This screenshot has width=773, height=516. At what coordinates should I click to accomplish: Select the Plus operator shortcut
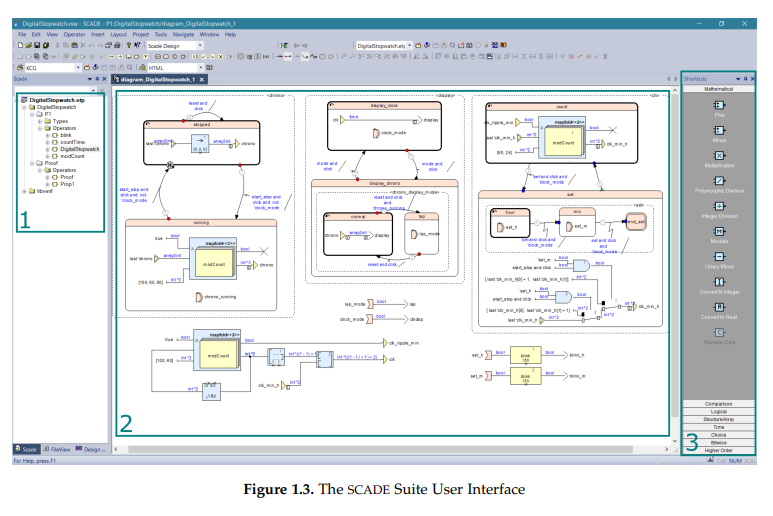point(718,106)
